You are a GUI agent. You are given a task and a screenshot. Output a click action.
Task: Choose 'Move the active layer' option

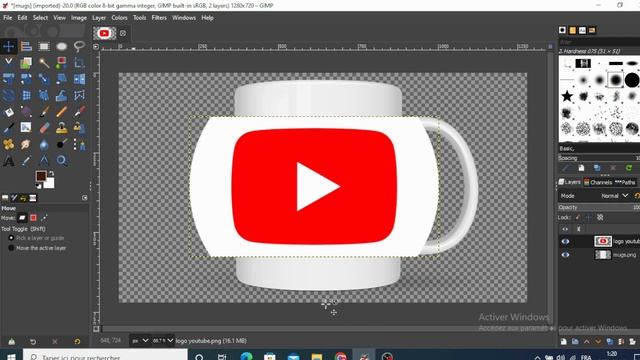[x=37, y=248]
